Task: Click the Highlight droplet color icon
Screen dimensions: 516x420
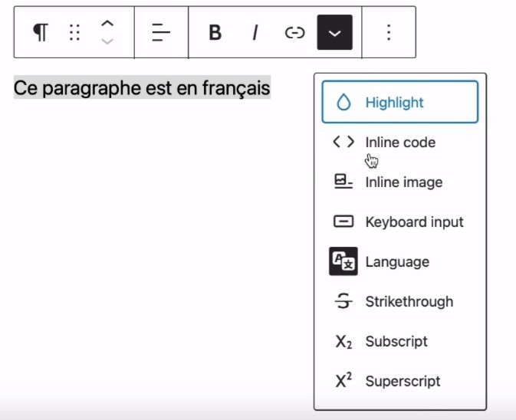Action: 343,103
